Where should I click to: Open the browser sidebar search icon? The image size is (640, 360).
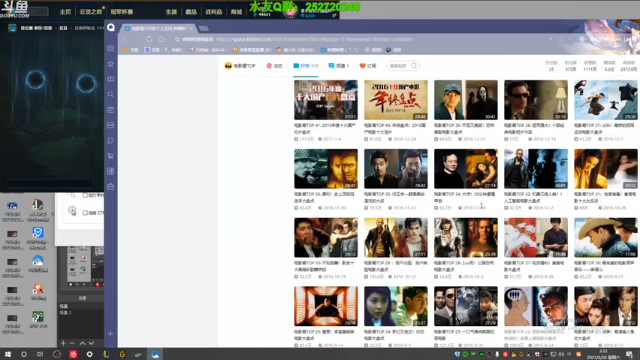click(111, 94)
